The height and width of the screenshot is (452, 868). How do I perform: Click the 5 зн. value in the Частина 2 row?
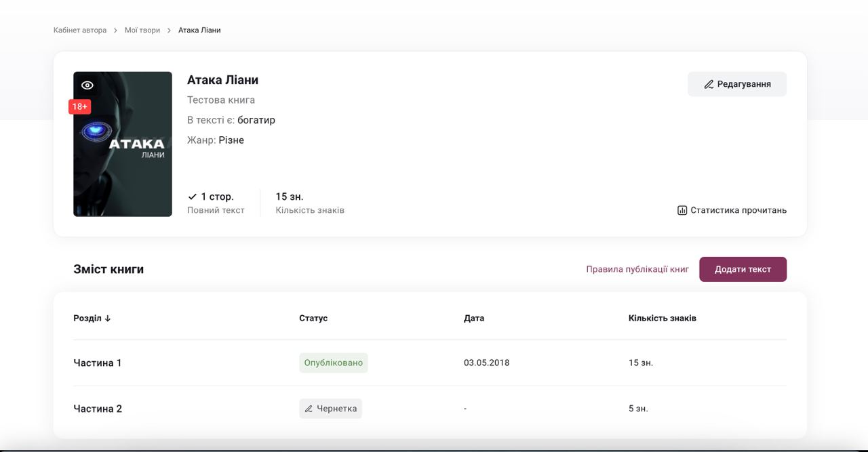point(638,409)
